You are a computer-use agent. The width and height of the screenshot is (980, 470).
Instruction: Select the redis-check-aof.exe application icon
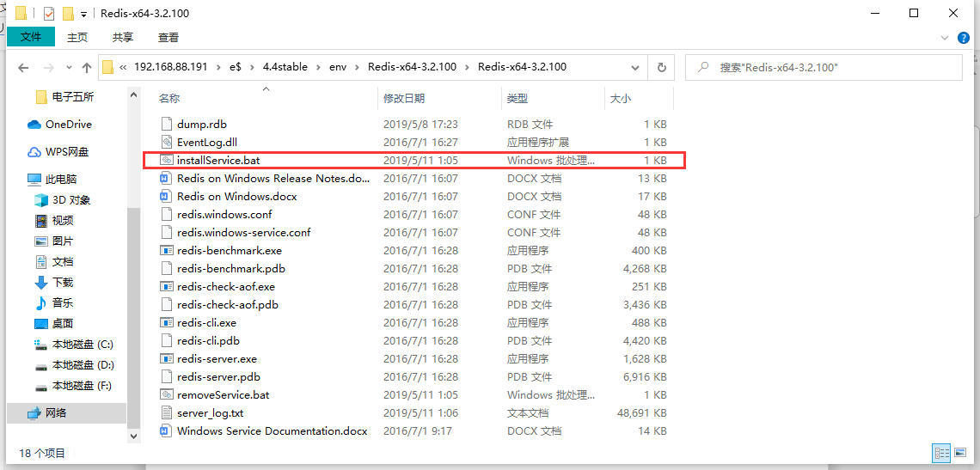click(x=166, y=287)
